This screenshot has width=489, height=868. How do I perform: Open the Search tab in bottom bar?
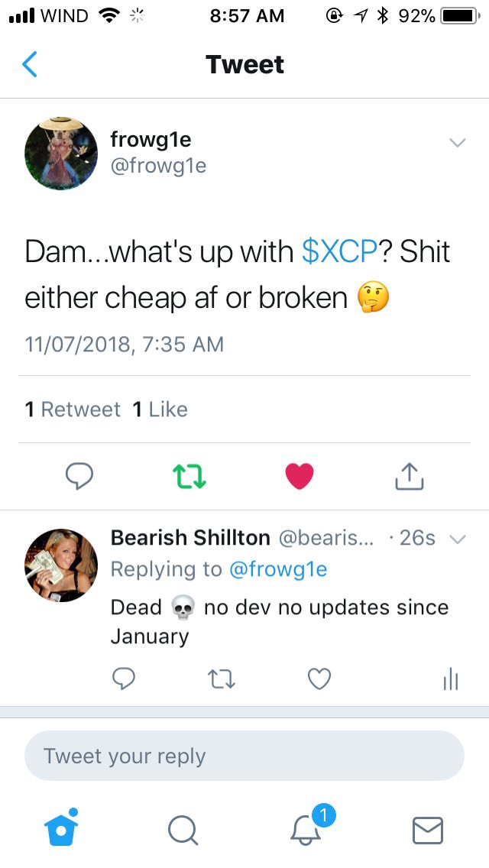pos(183,831)
